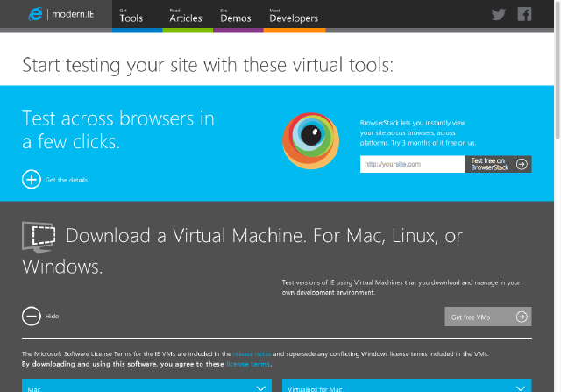Click the Hide label
Viewport: 561px width, 392px height.
[x=52, y=316]
